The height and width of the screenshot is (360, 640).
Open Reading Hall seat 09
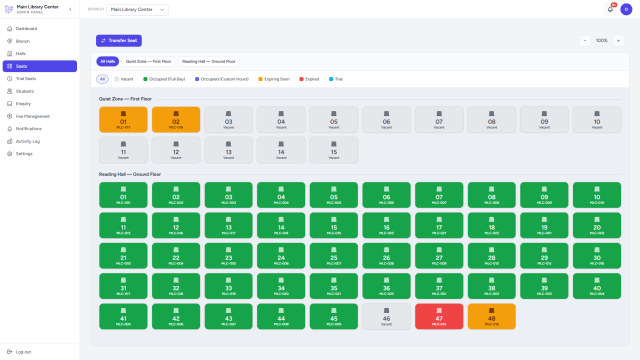click(544, 195)
